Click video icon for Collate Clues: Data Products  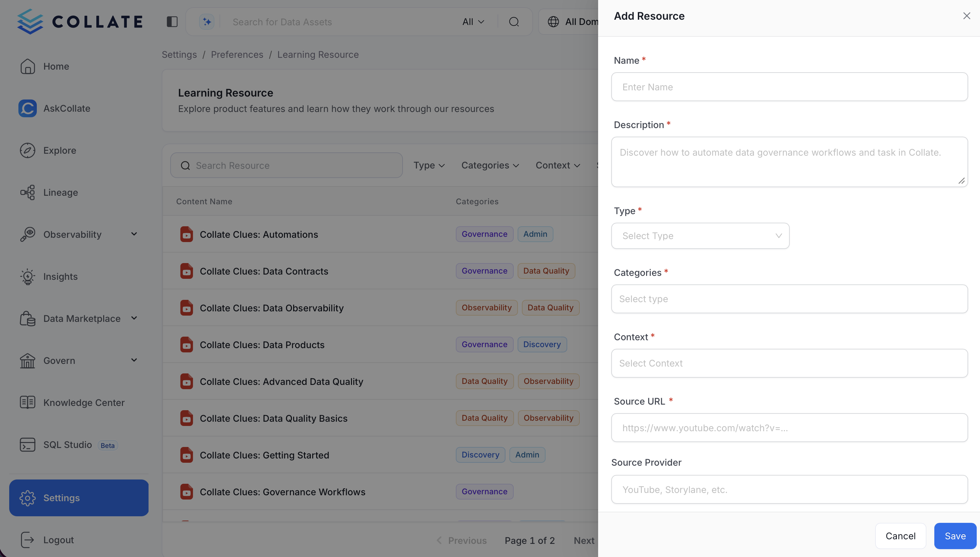point(187,345)
